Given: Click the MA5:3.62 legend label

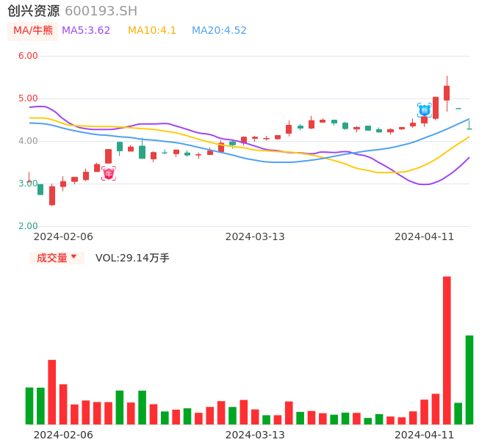Looking at the screenshot, I should coord(86,31).
